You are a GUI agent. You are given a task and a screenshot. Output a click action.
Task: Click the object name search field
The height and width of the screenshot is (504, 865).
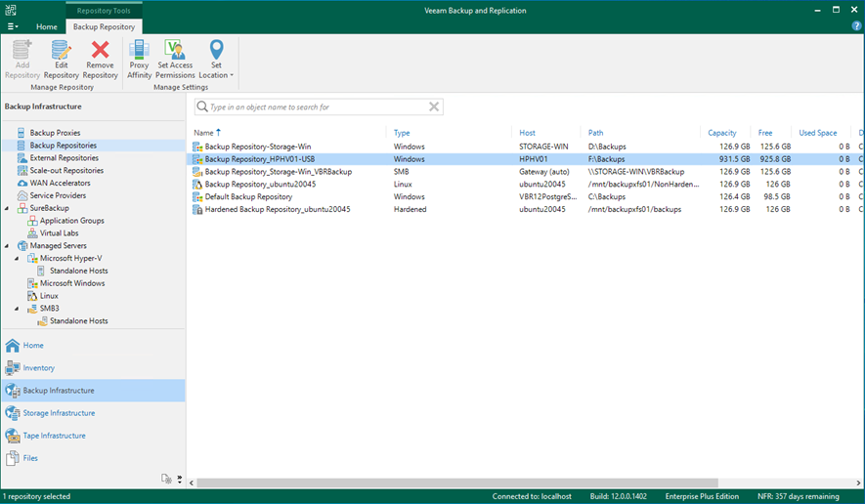(x=319, y=107)
